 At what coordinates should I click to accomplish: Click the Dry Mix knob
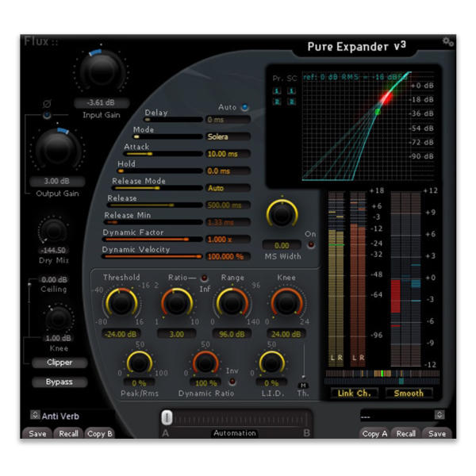coord(54,231)
